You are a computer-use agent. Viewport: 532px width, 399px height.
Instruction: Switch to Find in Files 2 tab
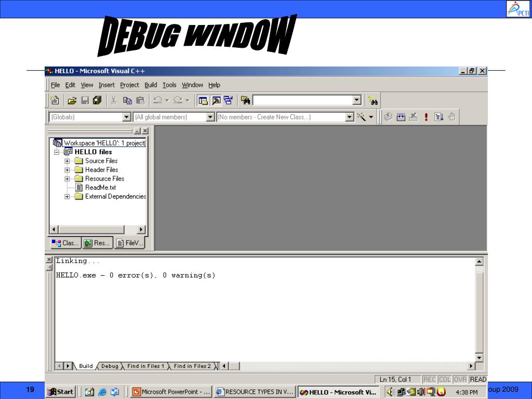pyautogui.click(x=192, y=366)
